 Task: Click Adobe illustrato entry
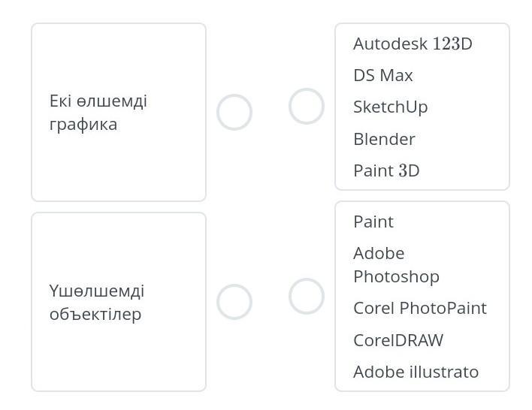tap(416, 372)
